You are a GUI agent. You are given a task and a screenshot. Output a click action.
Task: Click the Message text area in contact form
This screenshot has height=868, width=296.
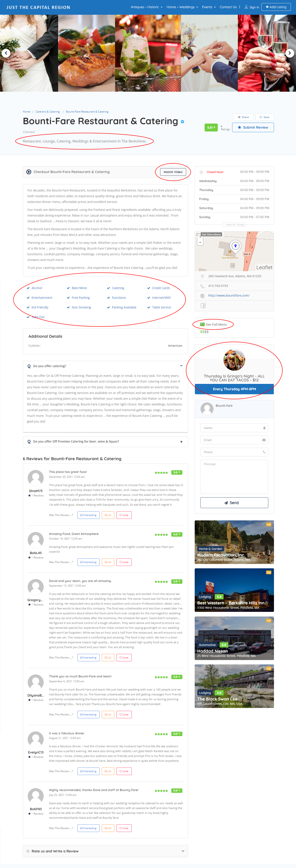click(x=234, y=476)
